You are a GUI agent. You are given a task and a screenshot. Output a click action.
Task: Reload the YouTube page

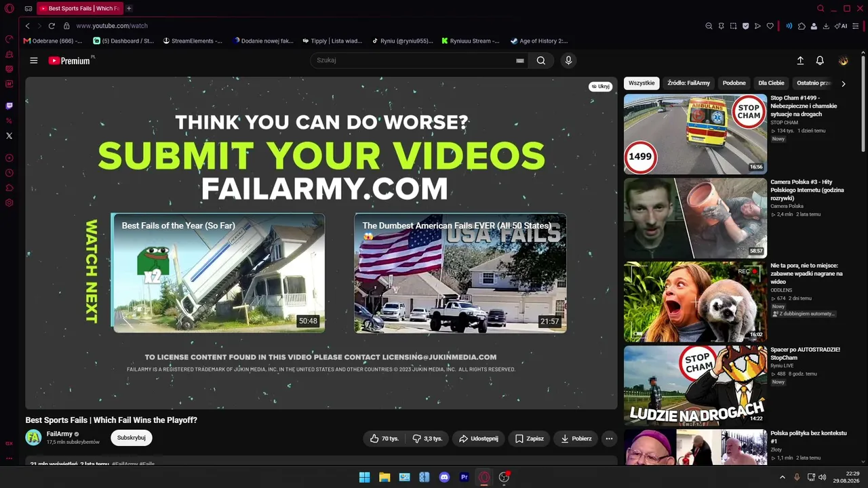[x=52, y=26]
